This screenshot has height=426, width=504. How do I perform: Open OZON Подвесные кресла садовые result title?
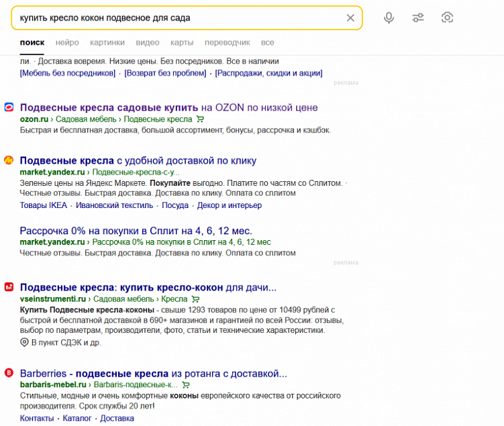(168, 107)
